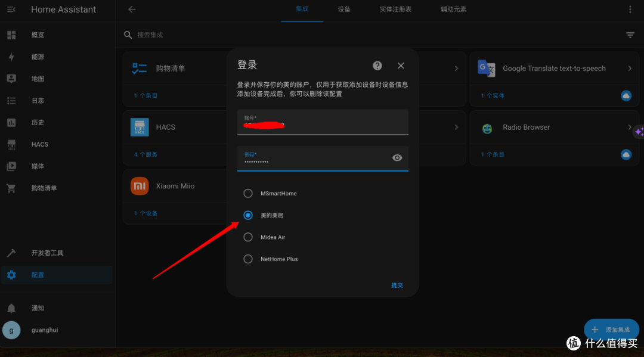644x357 pixels.
Task: Expand the Radio Browser card chevron
Action: point(630,127)
